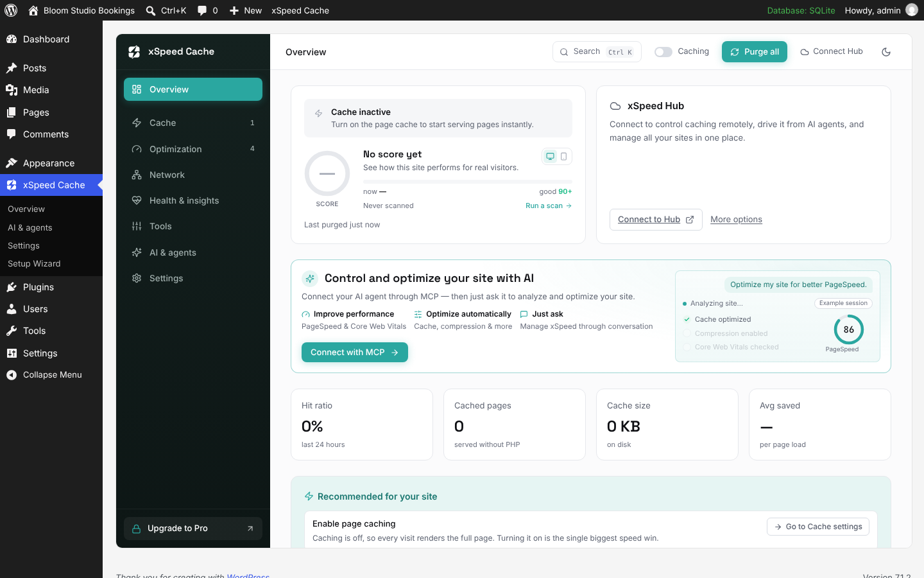The width and height of the screenshot is (924, 578).
Task: Click the WordPress logo icon
Action: (x=11, y=10)
